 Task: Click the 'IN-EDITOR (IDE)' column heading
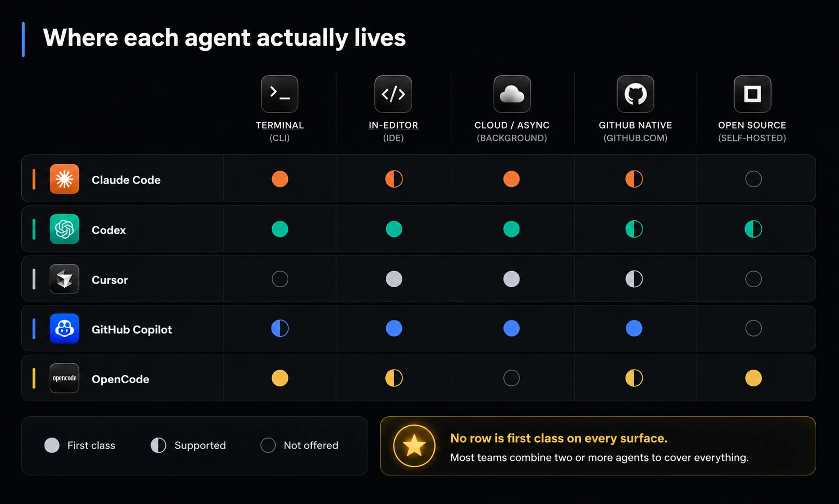393,131
